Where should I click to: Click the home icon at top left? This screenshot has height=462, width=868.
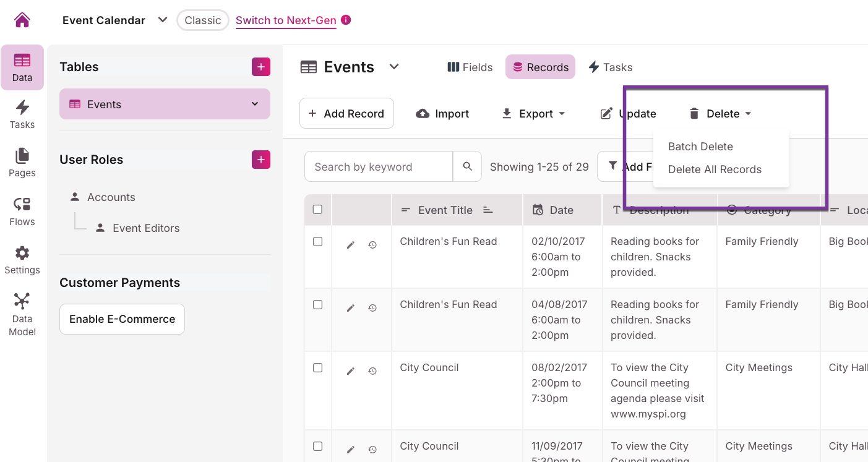pos(22,20)
